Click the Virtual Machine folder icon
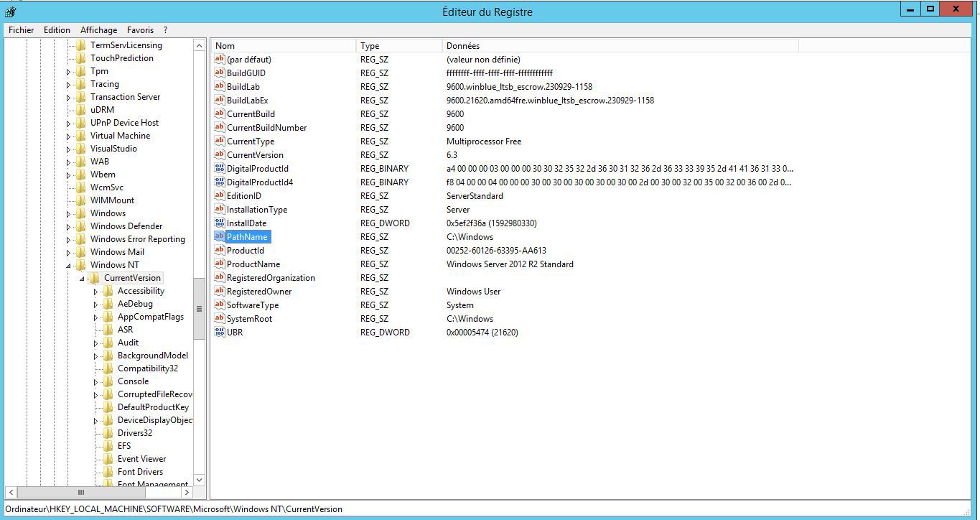 tap(80, 136)
